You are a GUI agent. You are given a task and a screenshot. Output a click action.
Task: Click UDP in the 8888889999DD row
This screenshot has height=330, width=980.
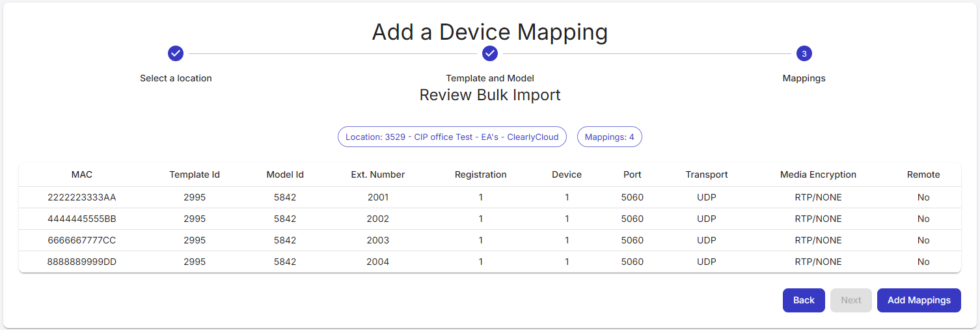(707, 262)
